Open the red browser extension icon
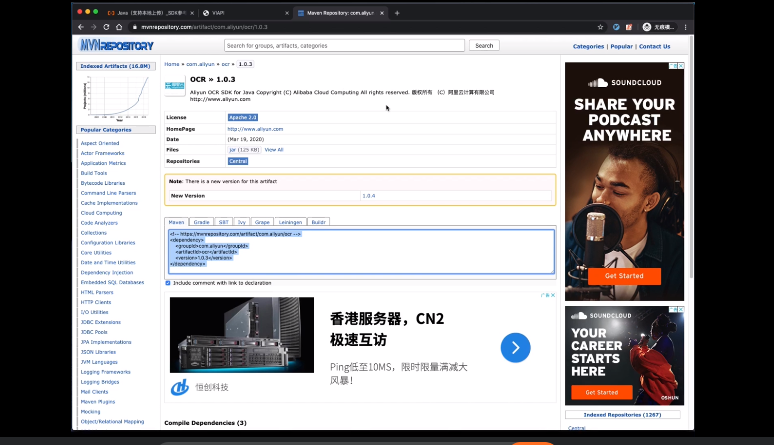 628,27
